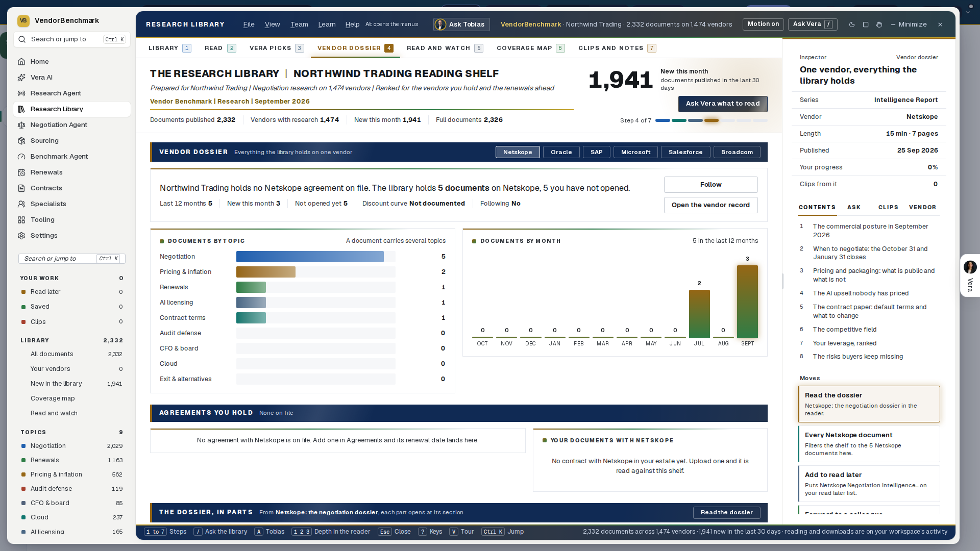Open Tooling in the sidebar

click(x=71, y=220)
